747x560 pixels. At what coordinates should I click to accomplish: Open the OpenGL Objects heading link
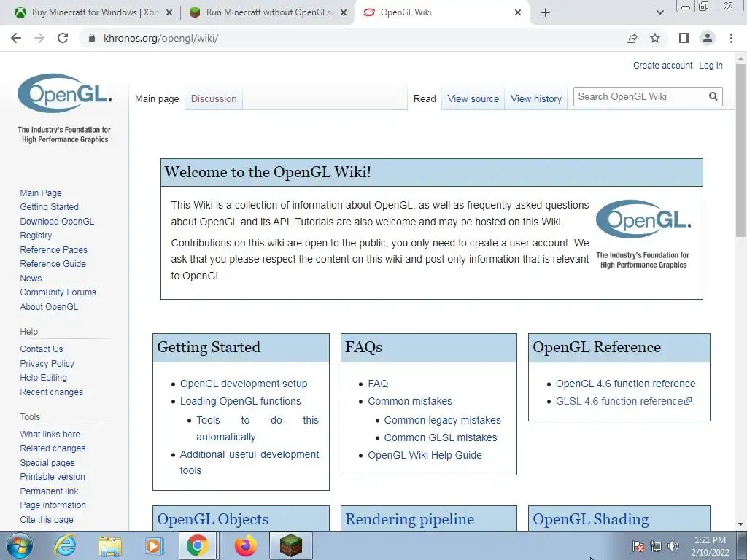[212, 519]
